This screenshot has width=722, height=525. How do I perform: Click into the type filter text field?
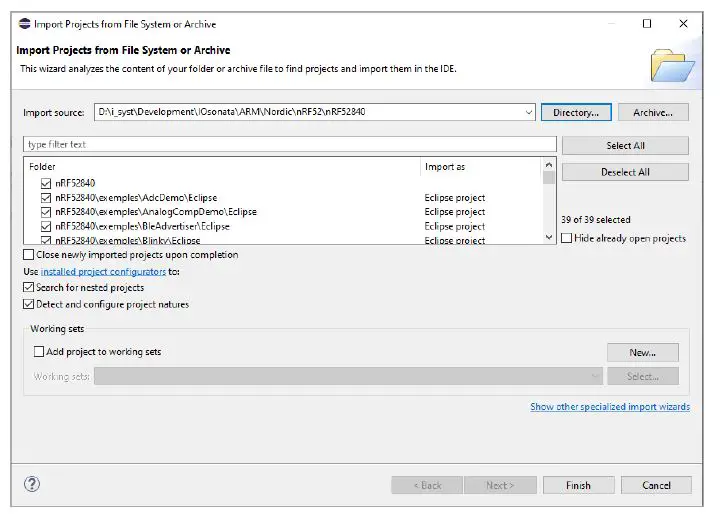click(289, 145)
